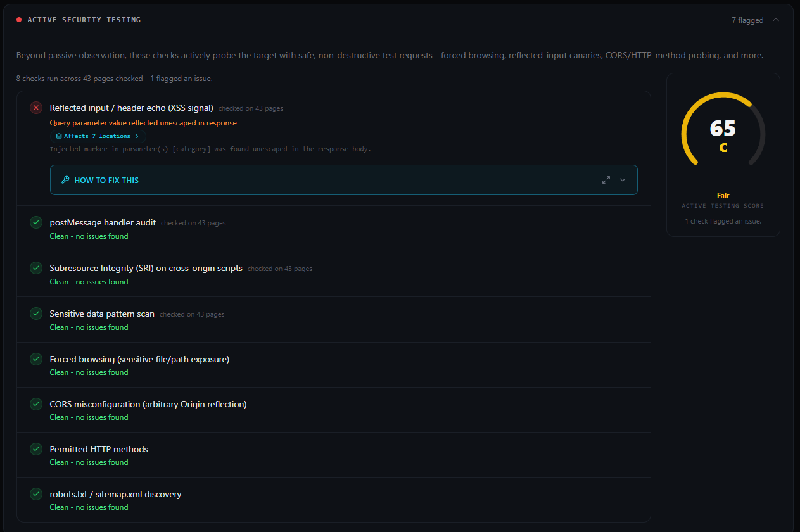Click the ACTIVE TESTING SCORE caption

723,206
